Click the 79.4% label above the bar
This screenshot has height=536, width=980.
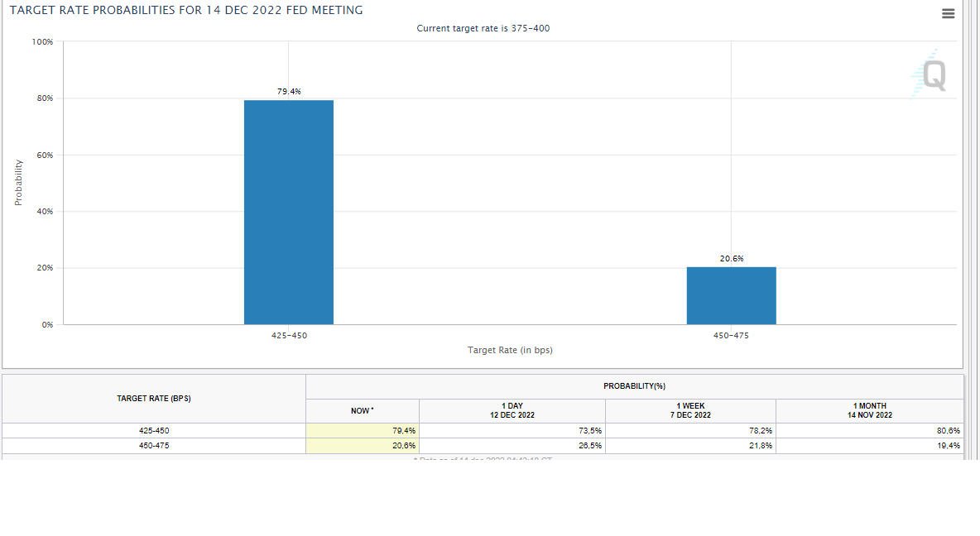[x=289, y=91]
